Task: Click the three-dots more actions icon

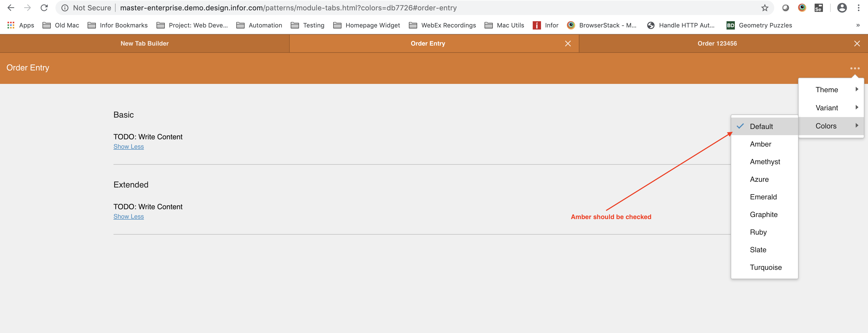Action: [855, 68]
